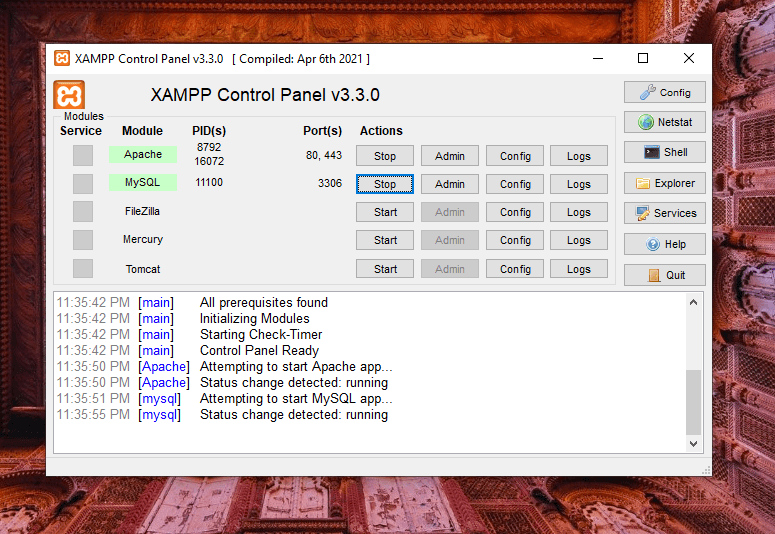Open Mercury Config menu

515,240
